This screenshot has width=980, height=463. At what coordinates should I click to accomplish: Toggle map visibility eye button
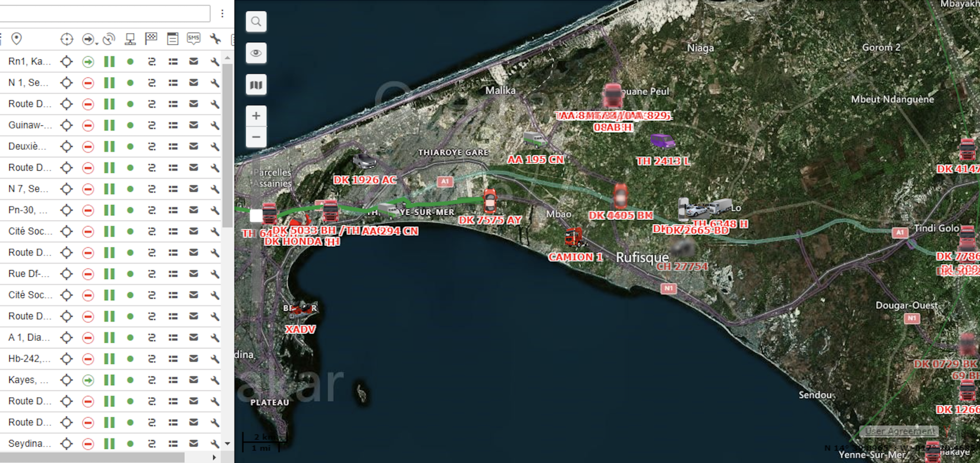point(256,53)
